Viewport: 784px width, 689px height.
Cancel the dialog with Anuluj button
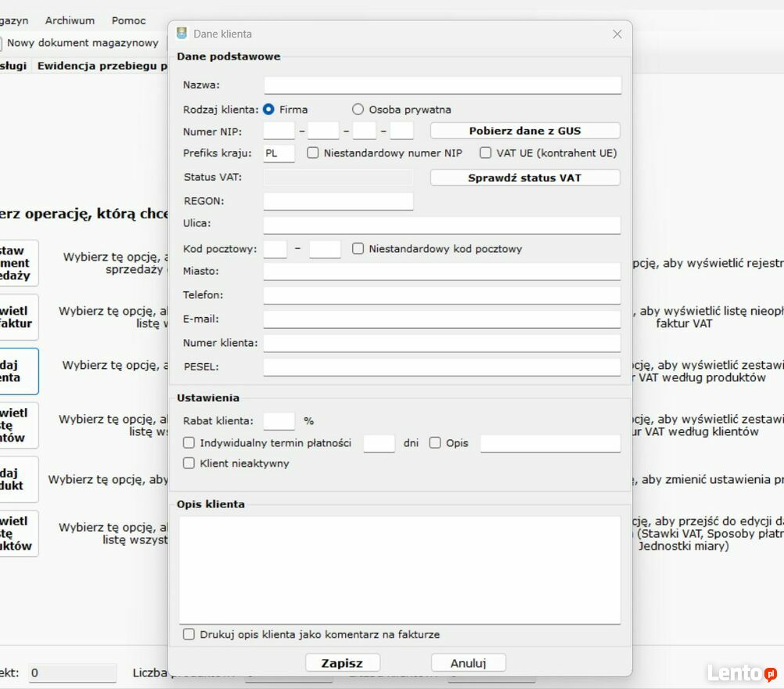click(468, 663)
